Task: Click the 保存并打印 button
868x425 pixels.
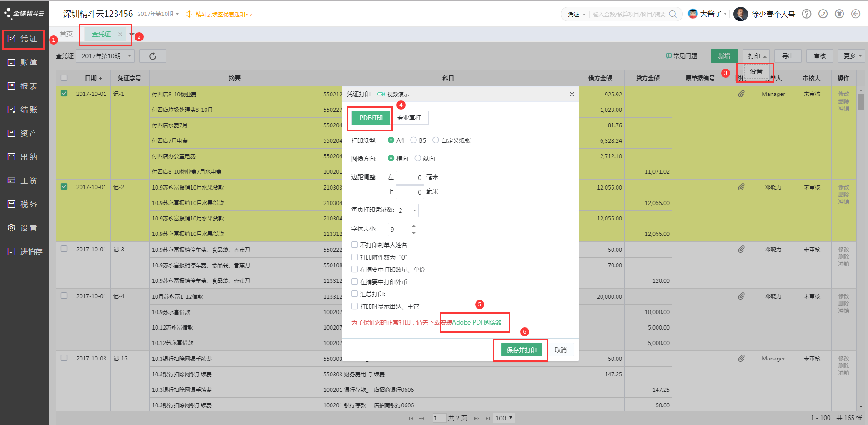Action: [x=522, y=350]
